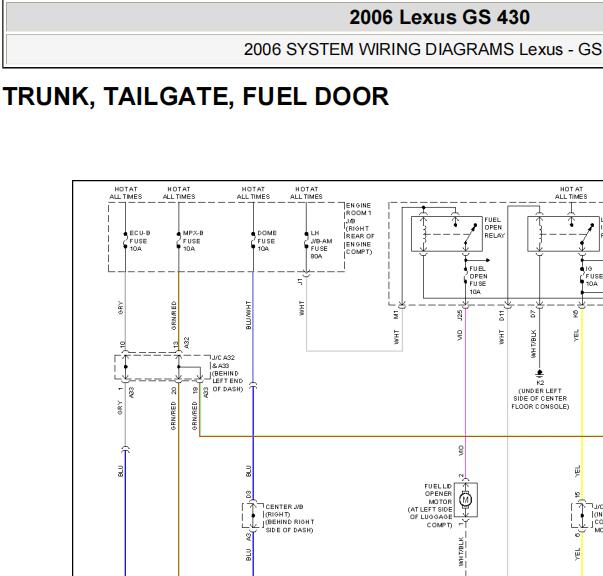
Task: Click the ECU-B fuse symbol
Action: pyautogui.click(x=125, y=240)
